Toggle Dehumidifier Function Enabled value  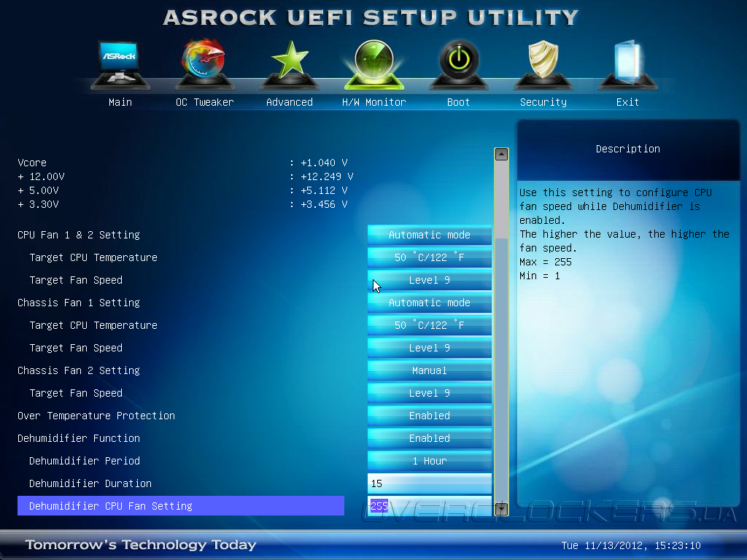tap(429, 438)
